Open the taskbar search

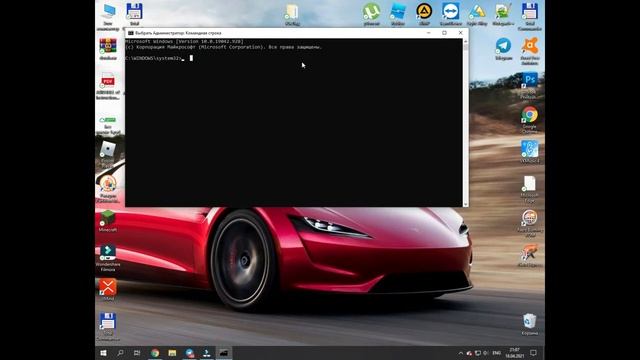120,353
